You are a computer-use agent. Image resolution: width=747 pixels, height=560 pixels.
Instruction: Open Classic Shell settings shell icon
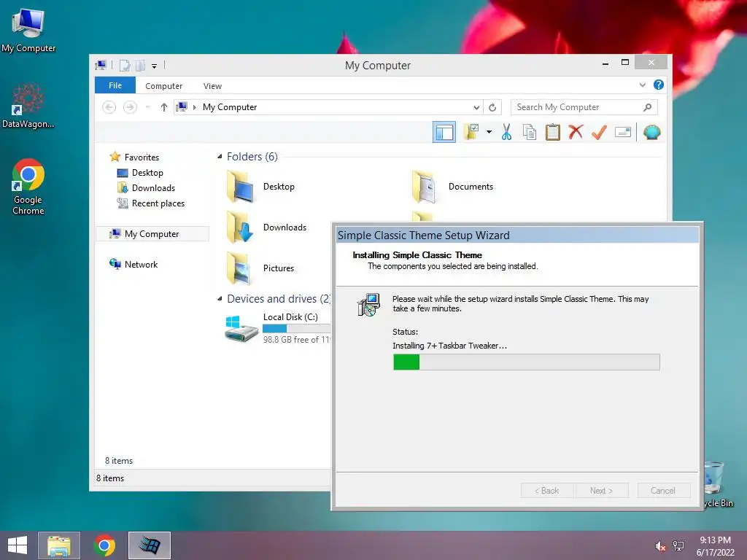[651, 132]
